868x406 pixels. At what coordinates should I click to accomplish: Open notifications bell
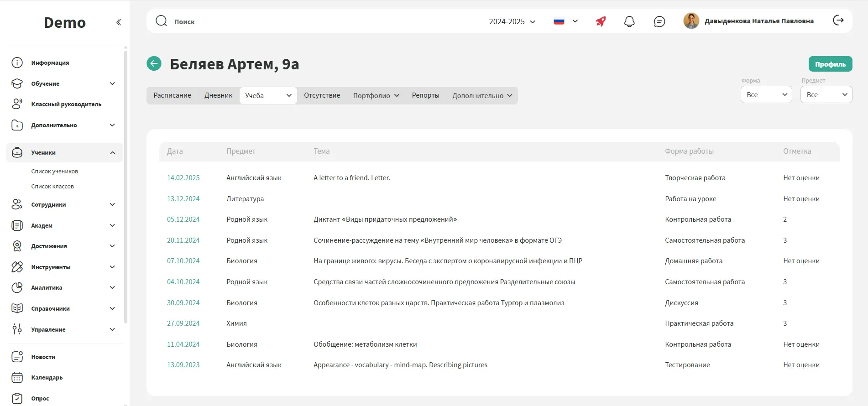pos(629,21)
